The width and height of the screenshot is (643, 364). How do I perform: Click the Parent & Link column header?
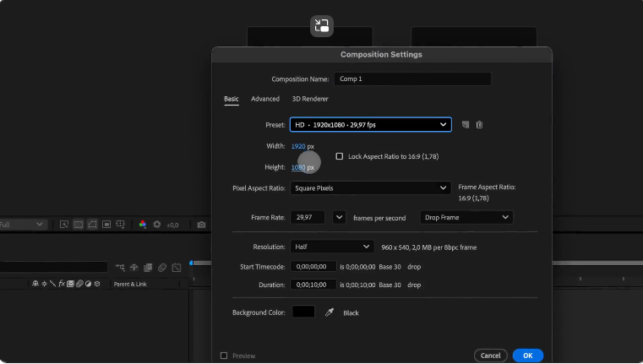(130, 284)
